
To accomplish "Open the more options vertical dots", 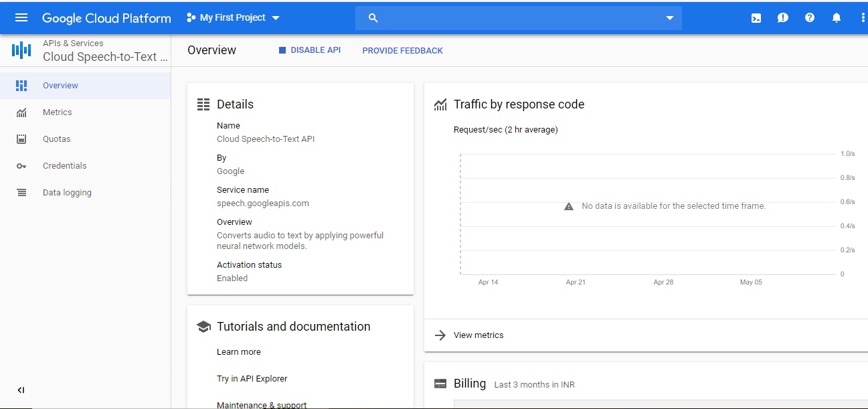I will coord(863,18).
